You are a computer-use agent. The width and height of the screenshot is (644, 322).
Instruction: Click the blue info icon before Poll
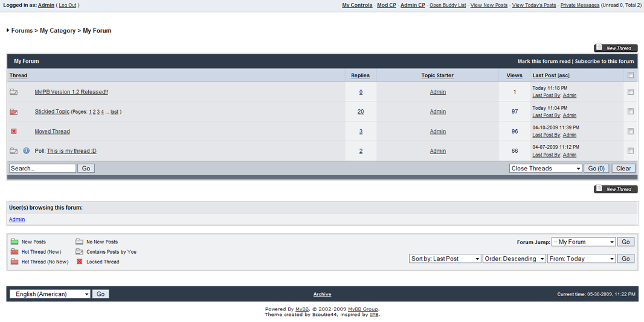27,151
